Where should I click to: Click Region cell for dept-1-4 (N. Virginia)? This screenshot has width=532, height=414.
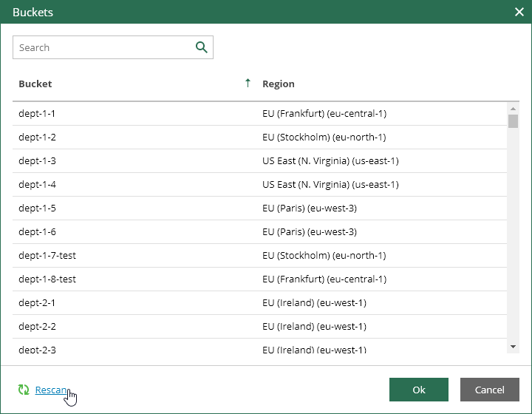tap(330, 185)
